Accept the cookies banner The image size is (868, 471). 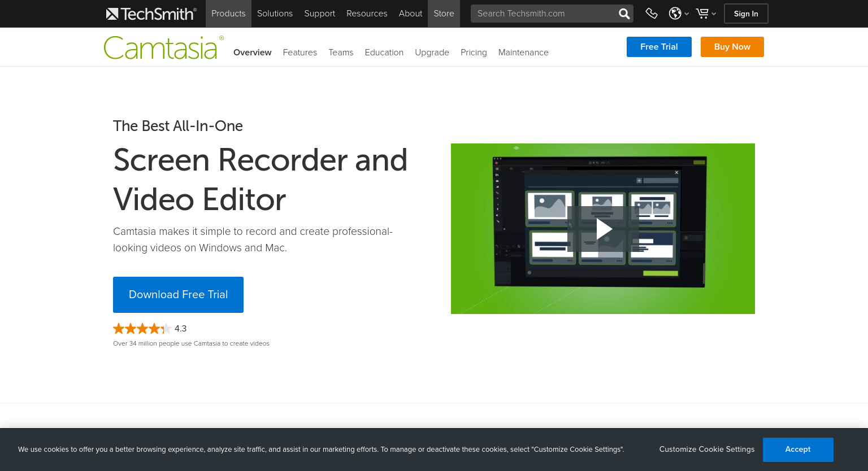(x=798, y=450)
